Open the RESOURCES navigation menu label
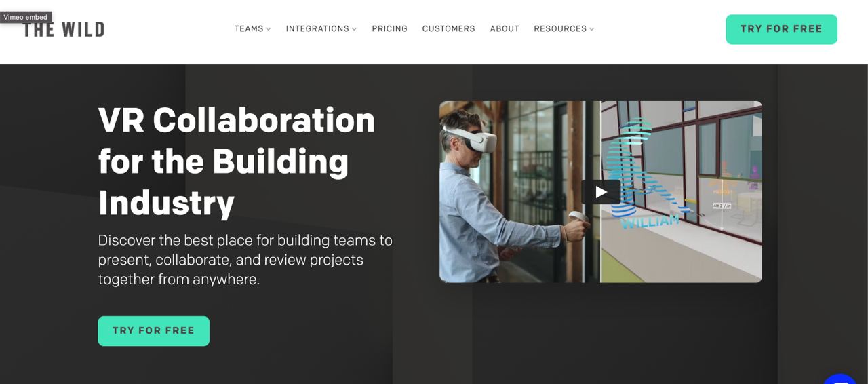Viewport: 868px width, 384px height. (x=560, y=28)
